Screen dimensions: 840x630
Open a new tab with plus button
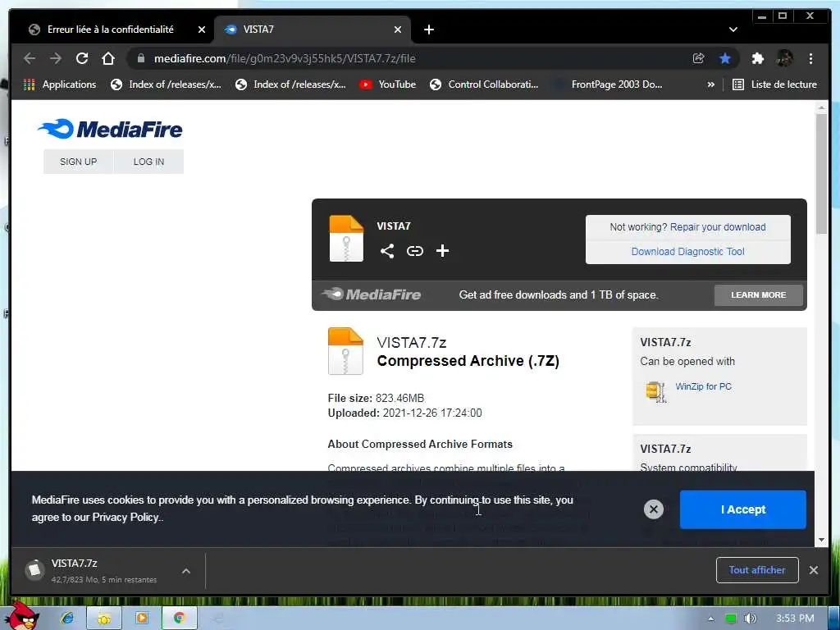(x=428, y=30)
